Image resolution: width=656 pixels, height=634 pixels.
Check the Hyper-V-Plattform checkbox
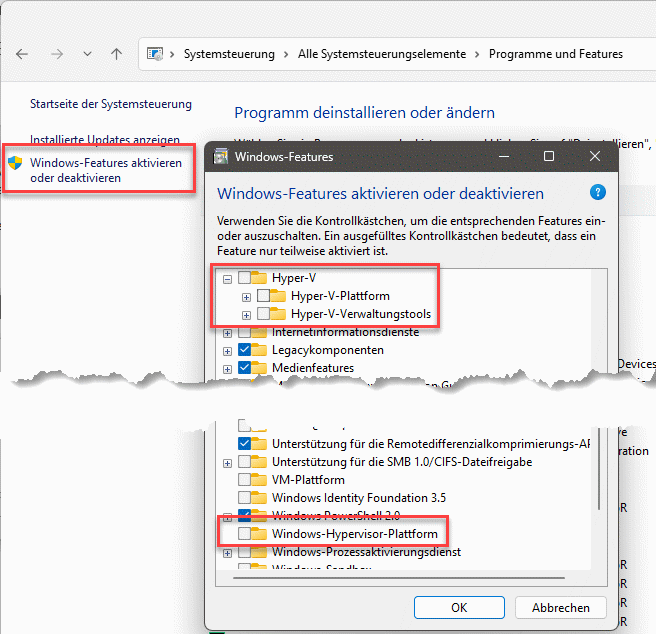coord(263,295)
